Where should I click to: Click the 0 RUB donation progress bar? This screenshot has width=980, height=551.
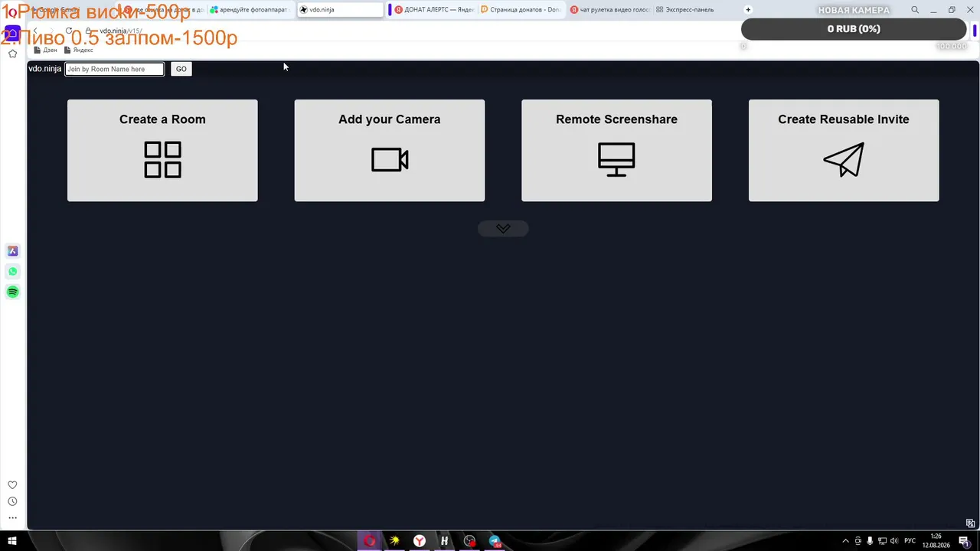point(854,29)
